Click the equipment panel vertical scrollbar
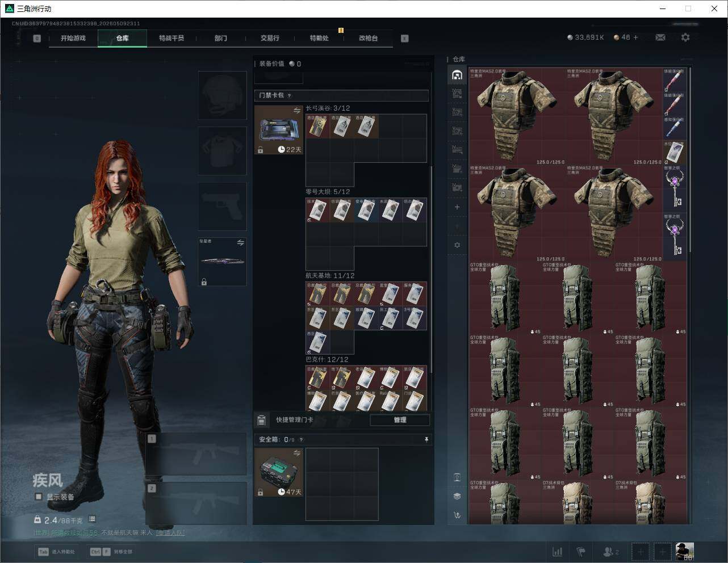 click(x=432, y=270)
